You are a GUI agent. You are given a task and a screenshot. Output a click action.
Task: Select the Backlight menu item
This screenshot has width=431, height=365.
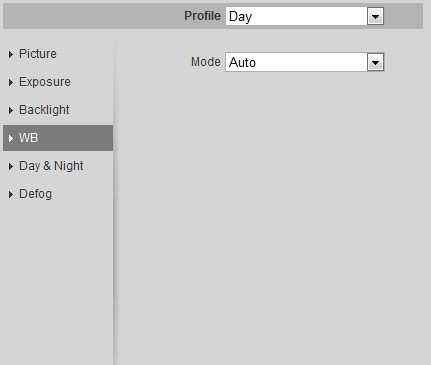pyautogui.click(x=44, y=110)
